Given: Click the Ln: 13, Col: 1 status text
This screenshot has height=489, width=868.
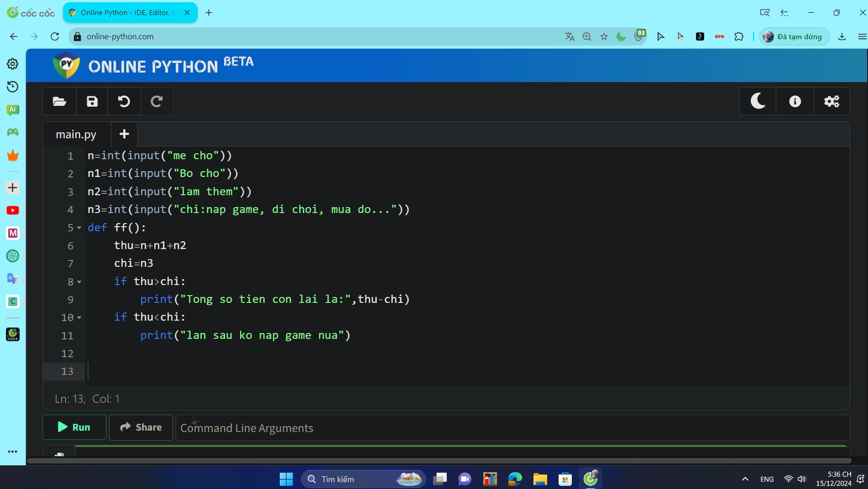Looking at the screenshot, I should click(x=87, y=399).
